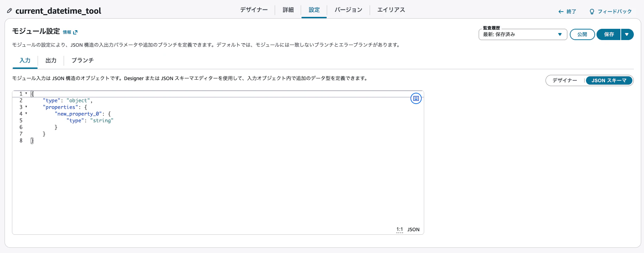Screen dimensions: 644x253
Task: Click the 保存 button
Action: [609, 34]
